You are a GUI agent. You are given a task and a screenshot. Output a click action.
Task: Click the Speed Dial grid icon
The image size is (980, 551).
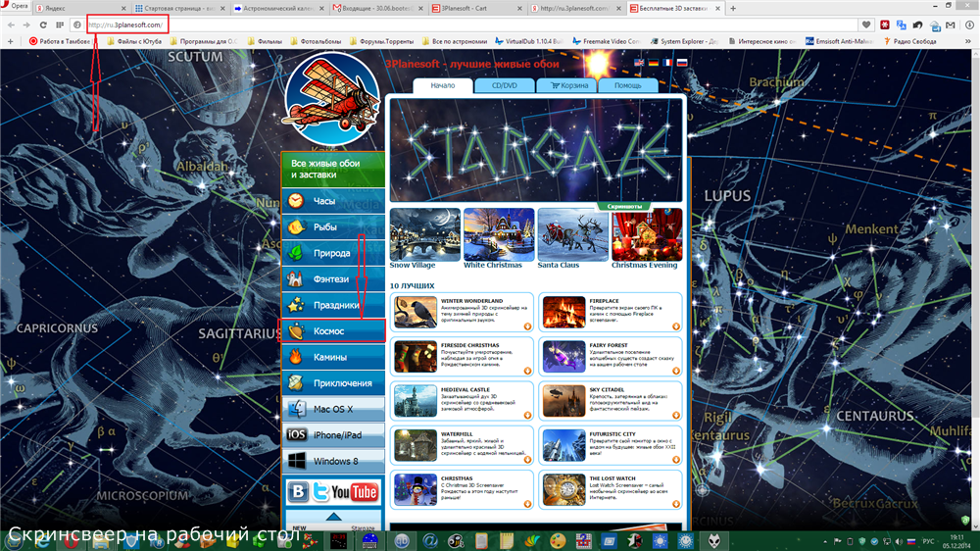pos(60,25)
